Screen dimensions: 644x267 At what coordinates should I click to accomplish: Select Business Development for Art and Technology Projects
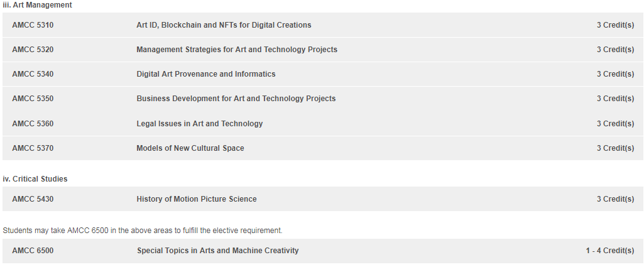(x=236, y=99)
